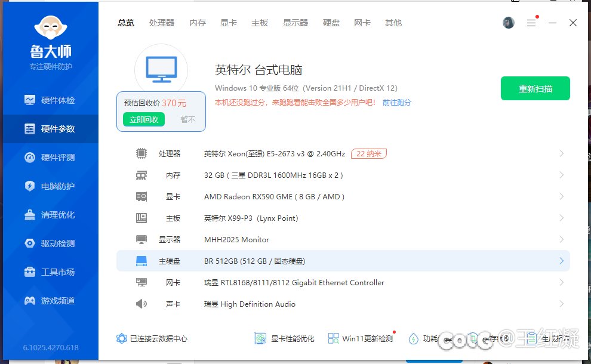Switch to the 主板 tab
This screenshot has width=591, height=364.
pyautogui.click(x=260, y=23)
